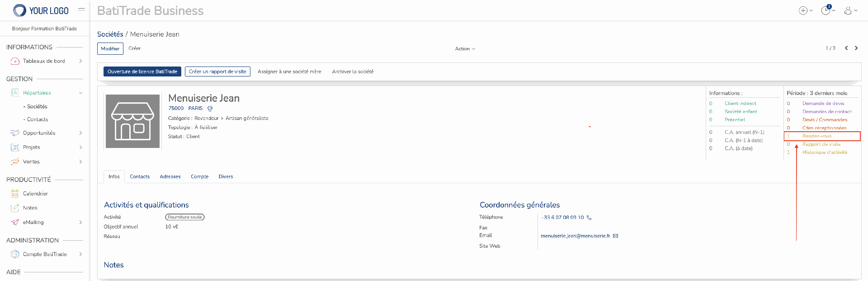The image size is (868, 281).
Task: Open the Action dropdown menu
Action: click(465, 48)
